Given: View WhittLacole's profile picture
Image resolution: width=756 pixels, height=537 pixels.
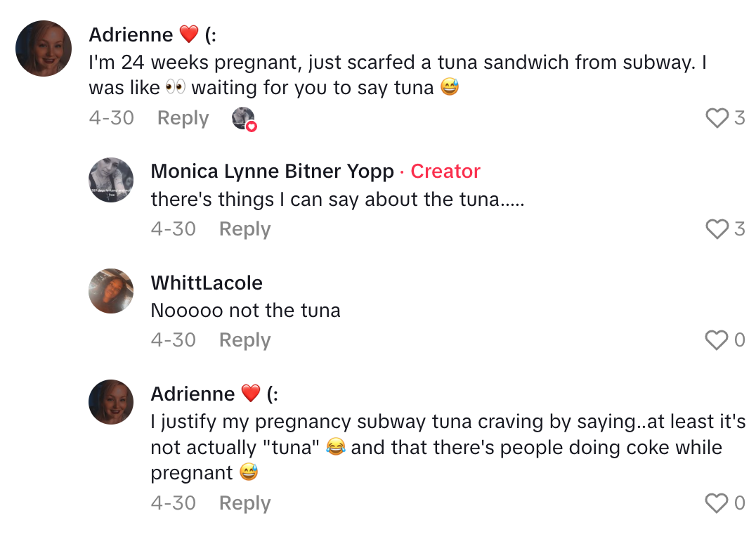Looking at the screenshot, I should (x=111, y=291).
